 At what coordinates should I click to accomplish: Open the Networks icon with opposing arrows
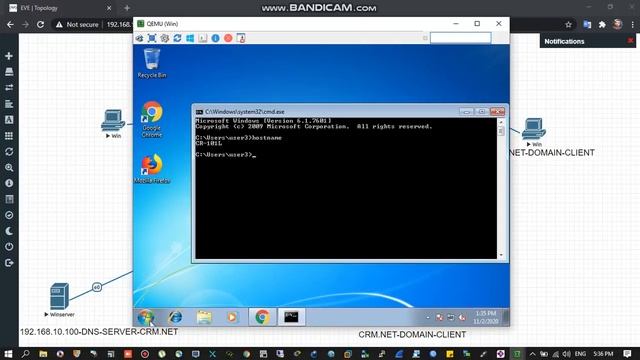point(9,88)
